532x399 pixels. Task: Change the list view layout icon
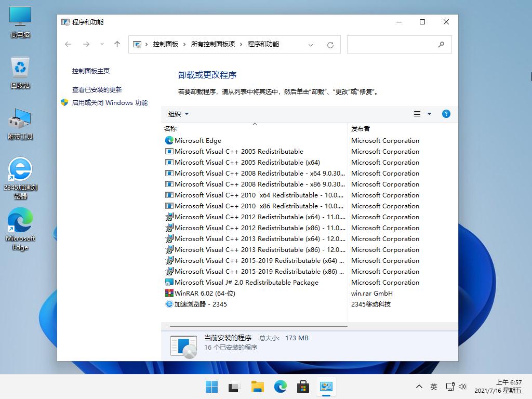coord(417,114)
